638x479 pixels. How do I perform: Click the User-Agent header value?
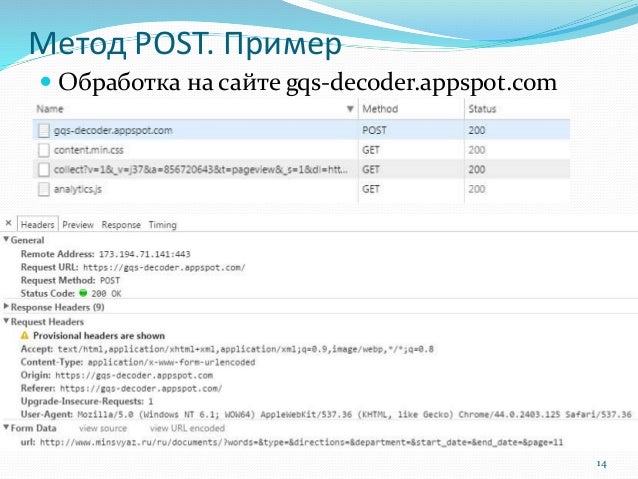pyautogui.click(x=354, y=414)
